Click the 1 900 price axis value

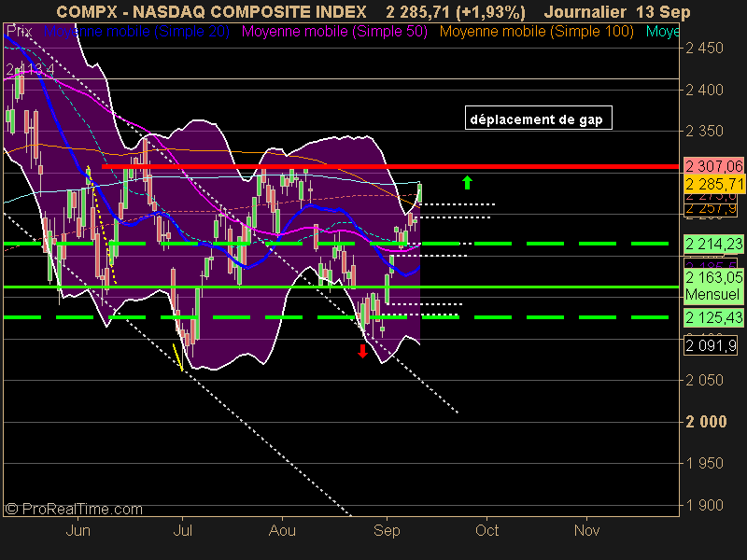click(704, 505)
